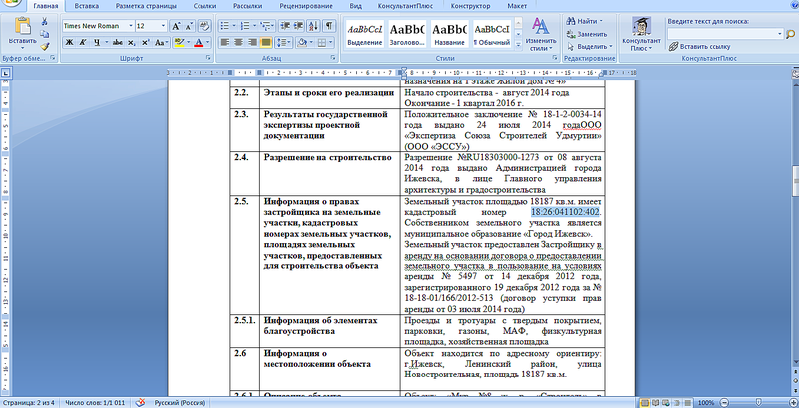Open the font size 12 dropdown
This screenshot has width=799, height=408.
[164, 25]
